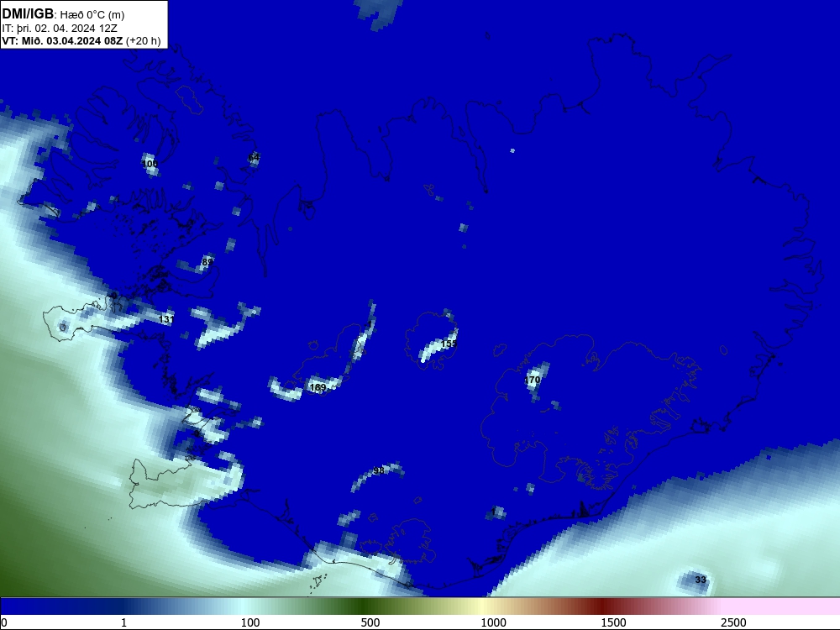Click the valid time line "VT: Mið. 03.04.2024 08Z (+20 h)"
Image resolution: width=840 pixels, height=630 pixels.
coord(81,41)
